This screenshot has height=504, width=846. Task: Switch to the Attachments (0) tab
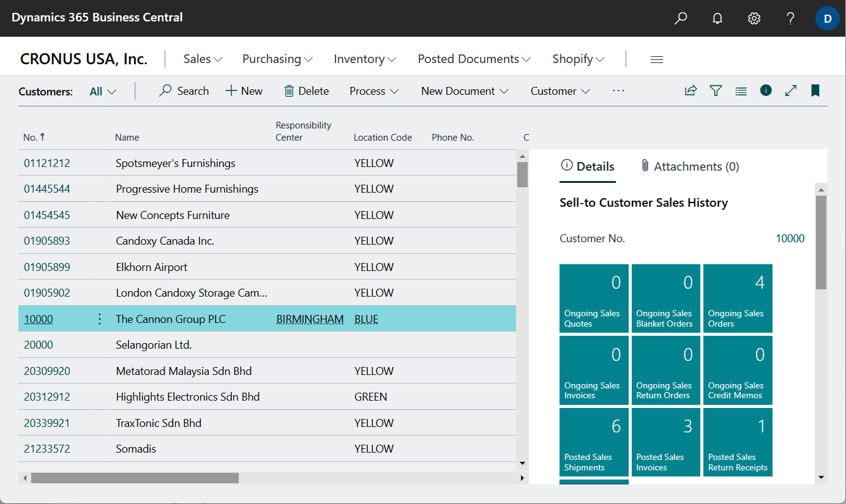click(690, 166)
